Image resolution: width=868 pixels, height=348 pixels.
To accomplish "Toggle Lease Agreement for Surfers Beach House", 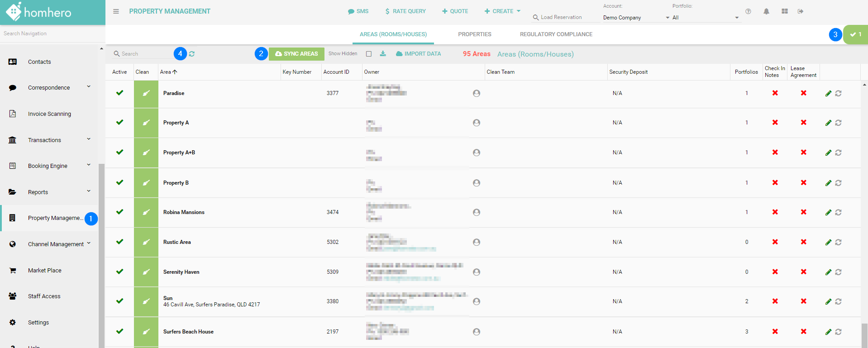I will tap(803, 332).
